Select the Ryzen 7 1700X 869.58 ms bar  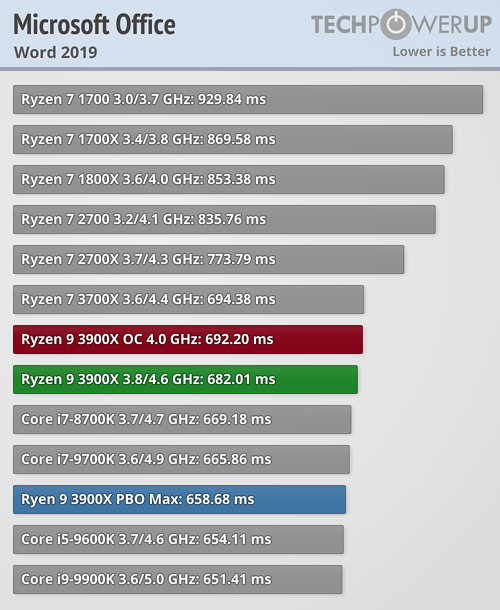233,139
